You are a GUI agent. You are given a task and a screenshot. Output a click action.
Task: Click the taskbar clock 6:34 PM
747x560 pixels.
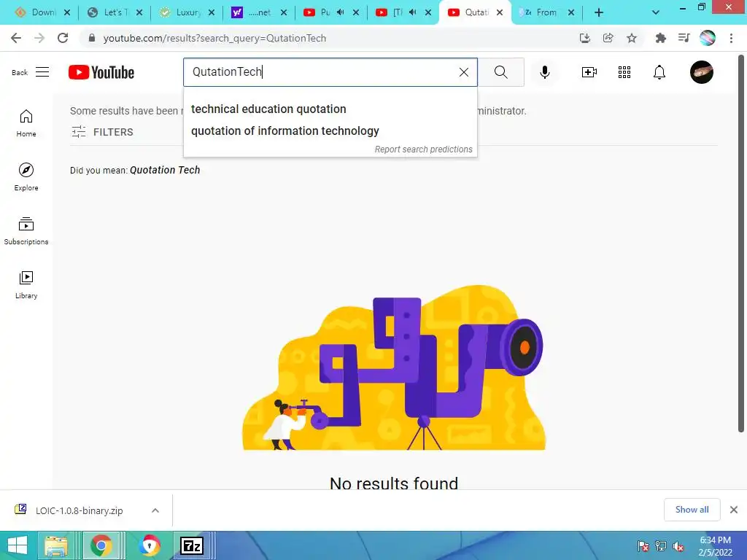tap(715, 540)
